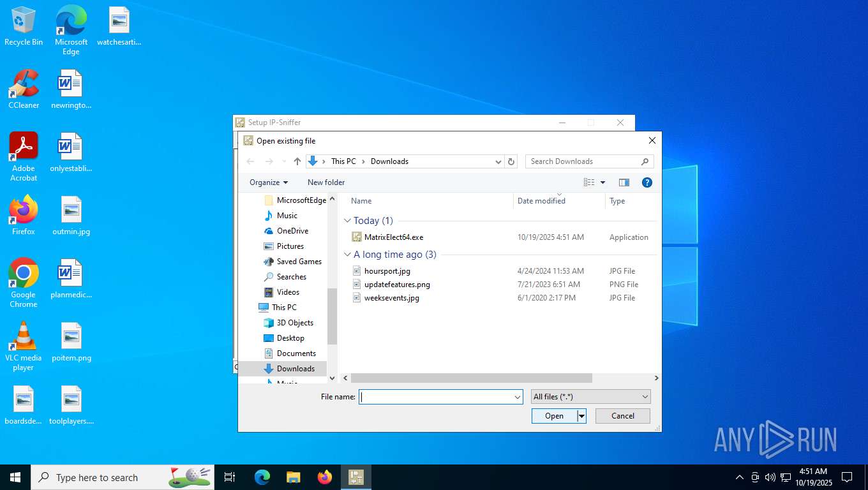
Task: Open recent locations dropdown arrow
Action: pyautogui.click(x=284, y=161)
